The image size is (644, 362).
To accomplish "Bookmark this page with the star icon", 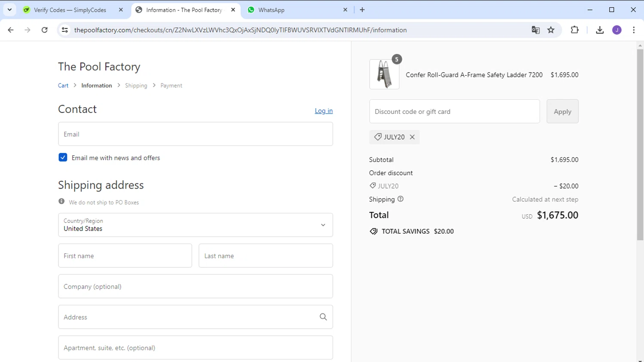I will tap(551, 30).
